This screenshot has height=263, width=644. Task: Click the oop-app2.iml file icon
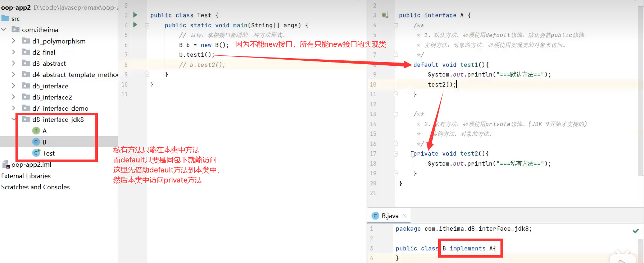pos(6,165)
